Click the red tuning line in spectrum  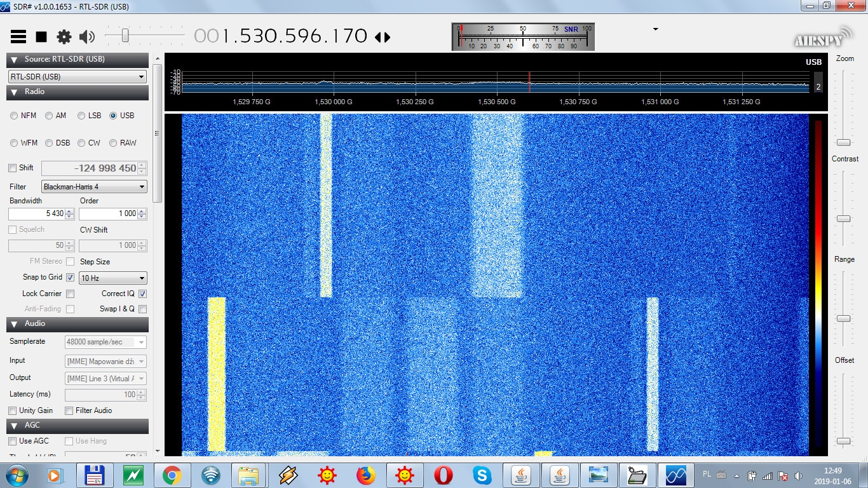pos(529,82)
